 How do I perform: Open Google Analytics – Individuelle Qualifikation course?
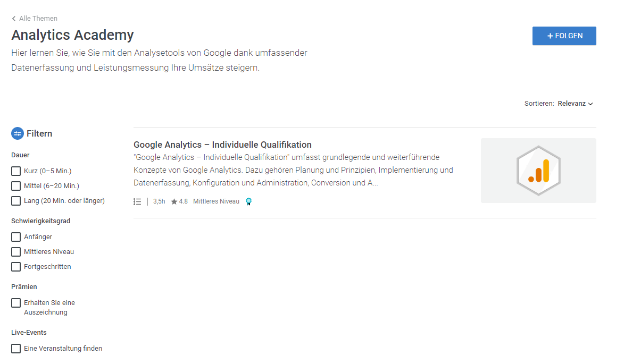coord(222,145)
